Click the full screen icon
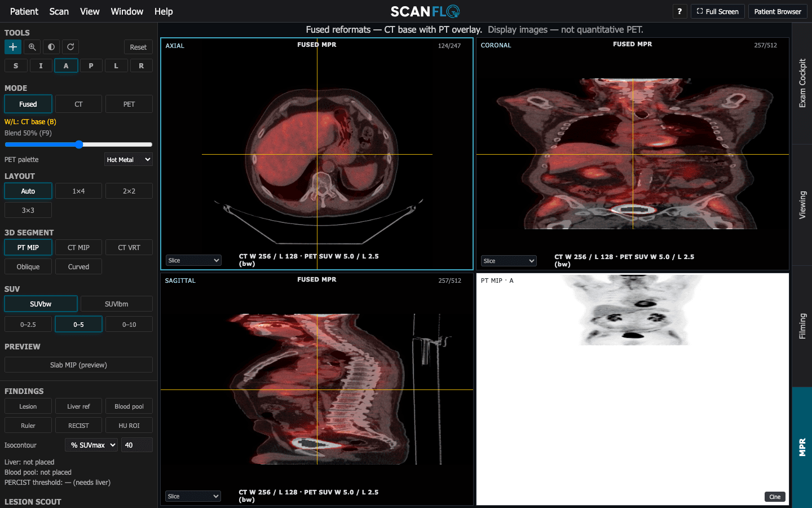Screen dimensions: 812x508 coord(700,11)
